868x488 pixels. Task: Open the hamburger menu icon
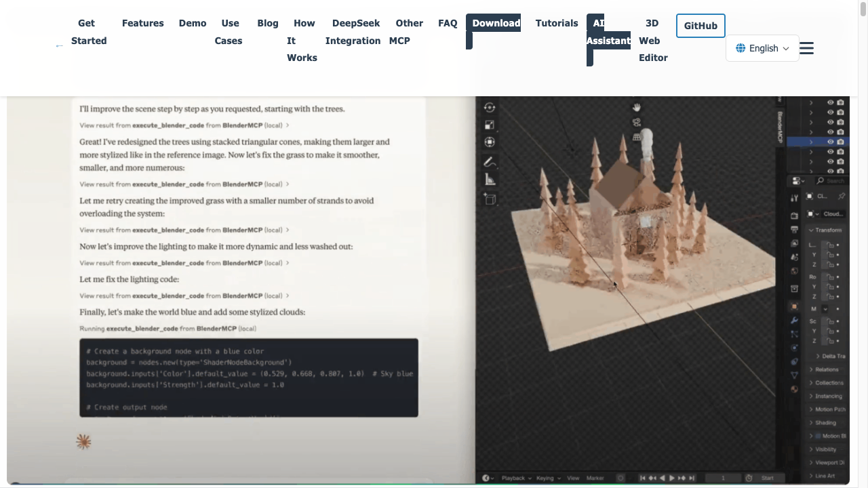click(x=806, y=48)
